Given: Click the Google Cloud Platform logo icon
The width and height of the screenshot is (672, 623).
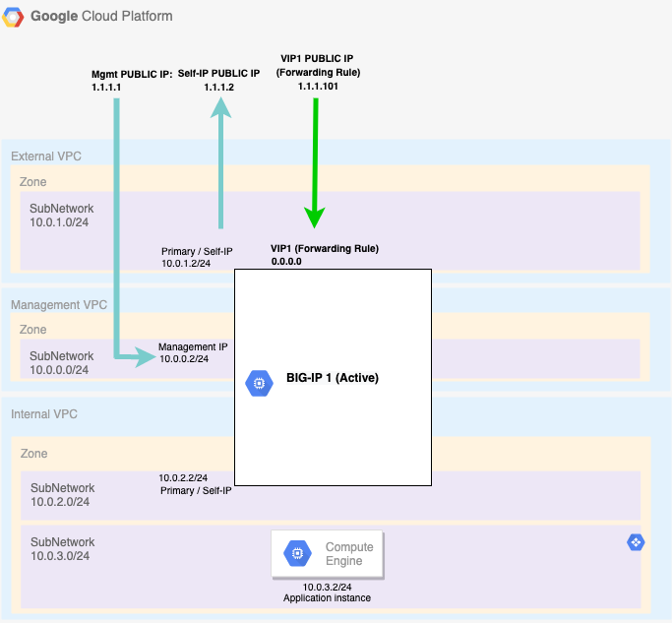Looking at the screenshot, I should [15, 17].
